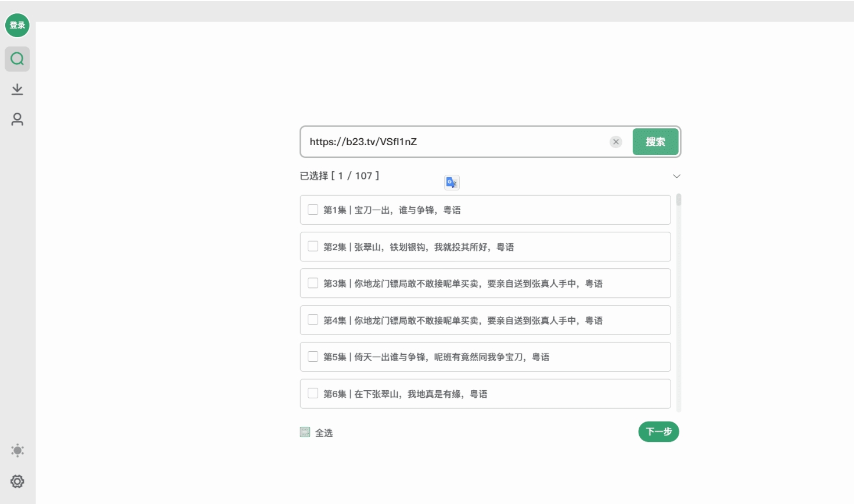Click the Google Translate icon above the list
This screenshot has height=504, width=854.
tap(452, 182)
